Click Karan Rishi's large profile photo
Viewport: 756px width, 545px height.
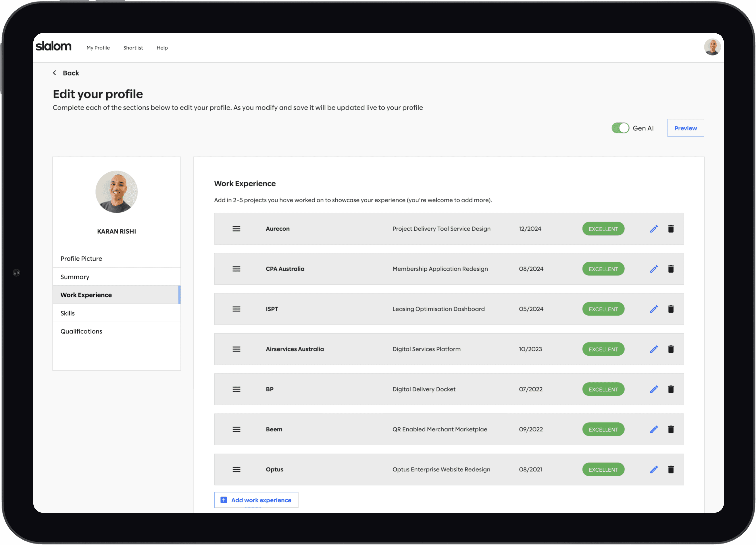[x=116, y=192]
